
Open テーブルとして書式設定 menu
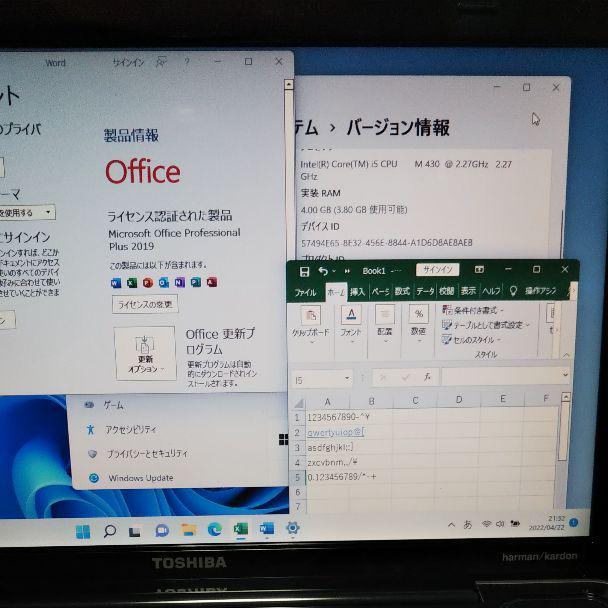tap(486, 325)
